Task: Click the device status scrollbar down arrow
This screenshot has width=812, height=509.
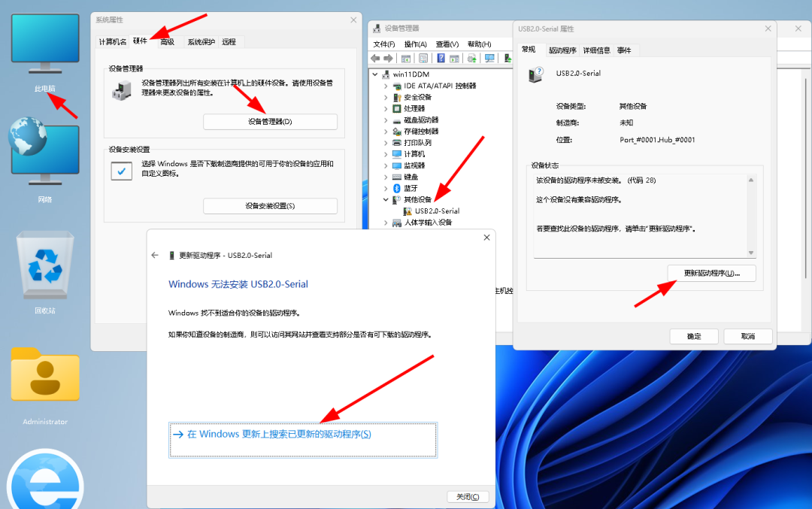Action: (x=750, y=253)
